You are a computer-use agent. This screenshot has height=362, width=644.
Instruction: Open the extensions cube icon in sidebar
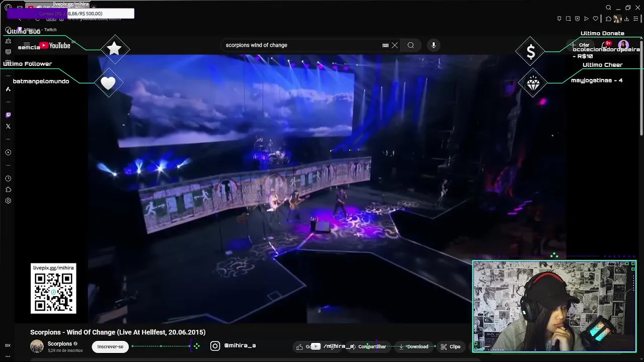(x=8, y=190)
